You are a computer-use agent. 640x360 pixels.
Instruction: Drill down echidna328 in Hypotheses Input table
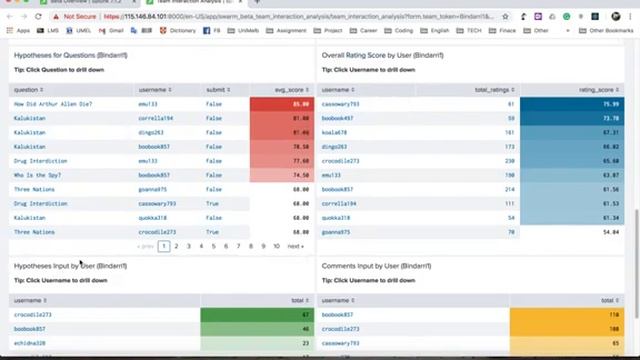(x=29, y=343)
